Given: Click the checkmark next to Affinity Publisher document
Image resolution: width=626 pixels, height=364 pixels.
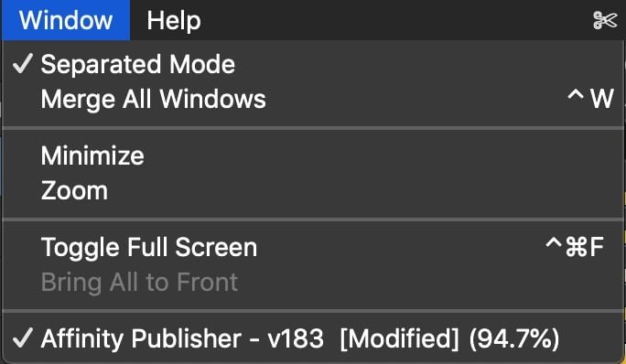Looking at the screenshot, I should click(x=22, y=338).
